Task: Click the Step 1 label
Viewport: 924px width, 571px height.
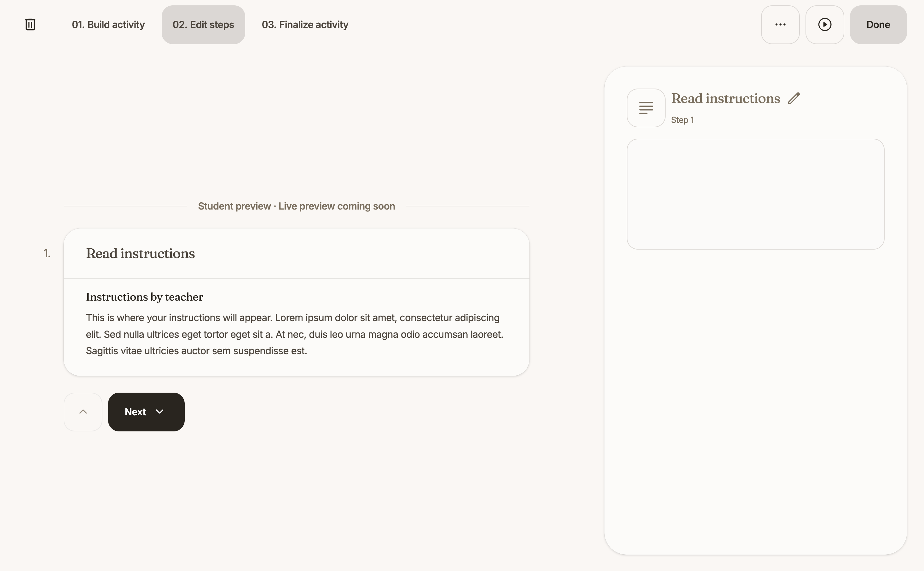Action: pyautogui.click(x=682, y=120)
